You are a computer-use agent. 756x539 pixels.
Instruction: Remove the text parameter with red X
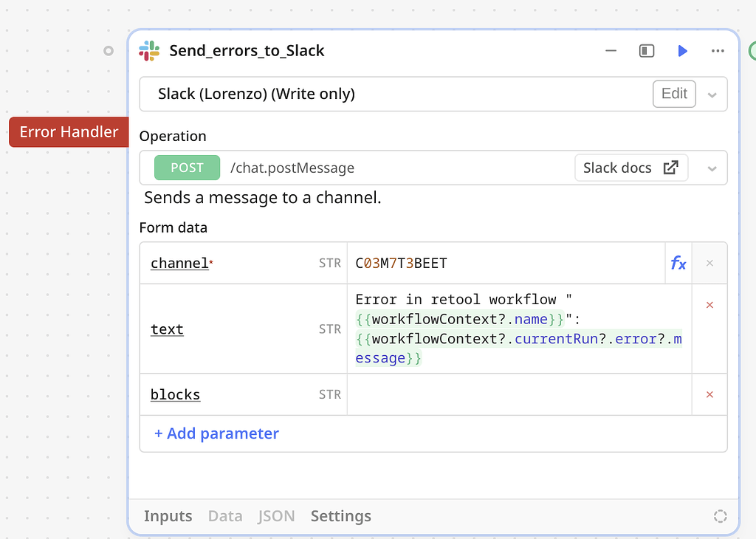tap(709, 304)
